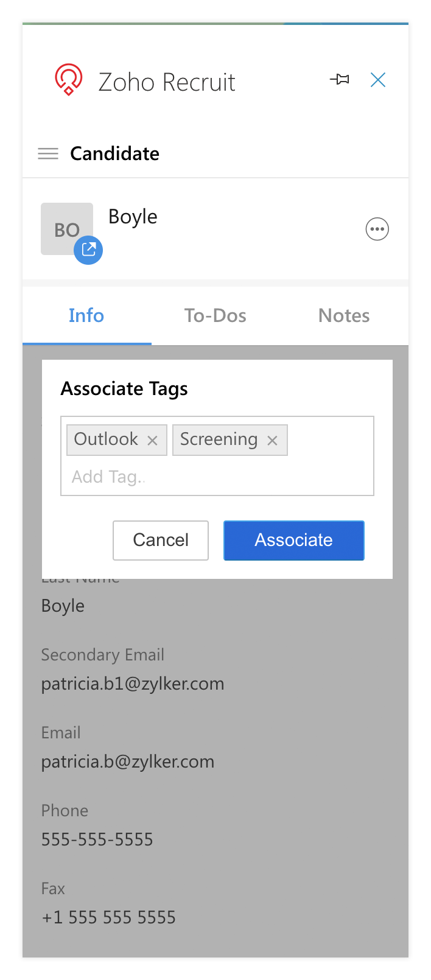
Task: Switch to the To-Dos tab
Action: click(215, 315)
